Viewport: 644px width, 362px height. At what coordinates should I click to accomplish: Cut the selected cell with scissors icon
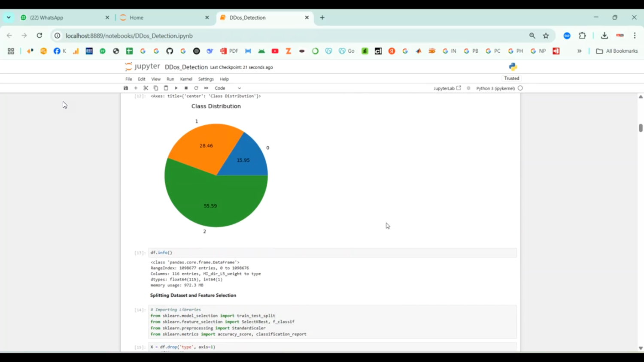146,88
